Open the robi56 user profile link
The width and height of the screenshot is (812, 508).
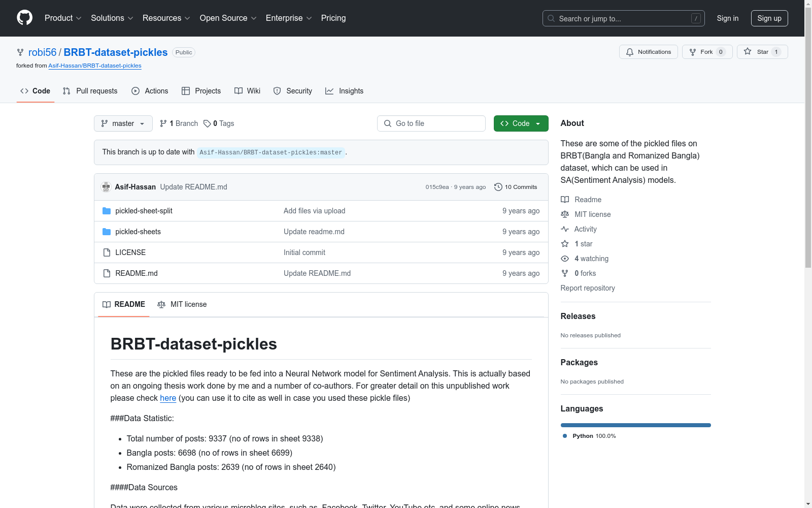pos(43,52)
